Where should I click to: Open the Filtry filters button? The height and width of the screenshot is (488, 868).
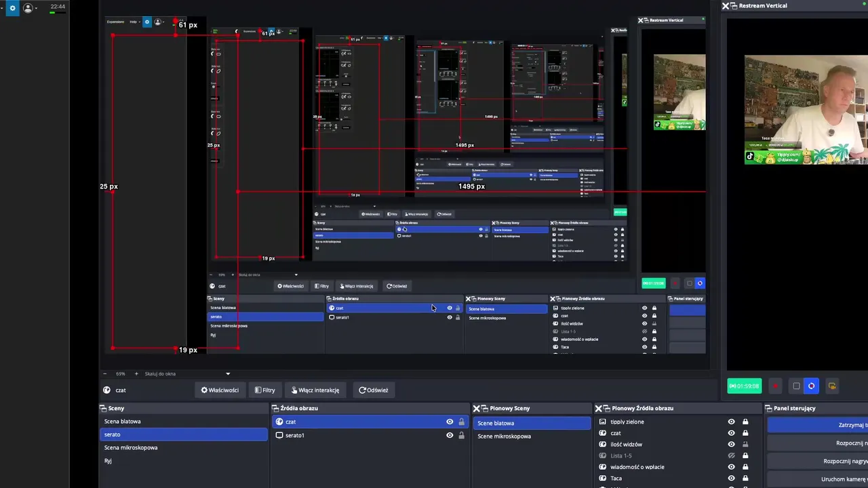click(x=264, y=390)
